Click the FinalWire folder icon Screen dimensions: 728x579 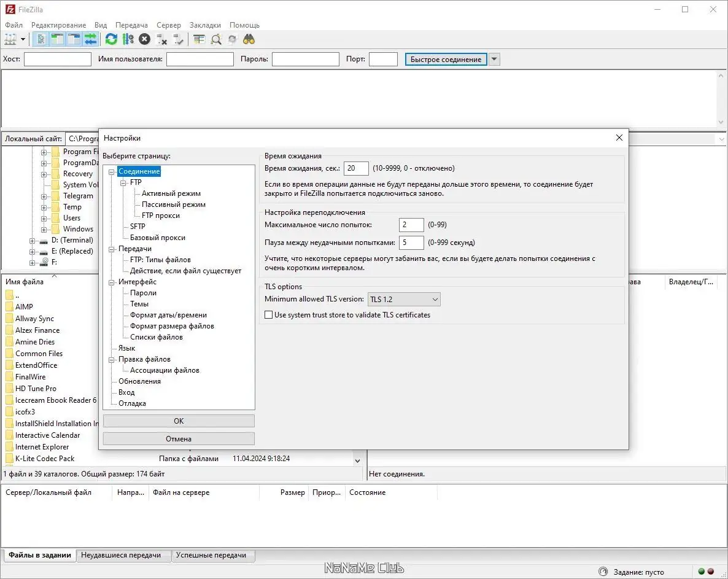click(x=9, y=377)
